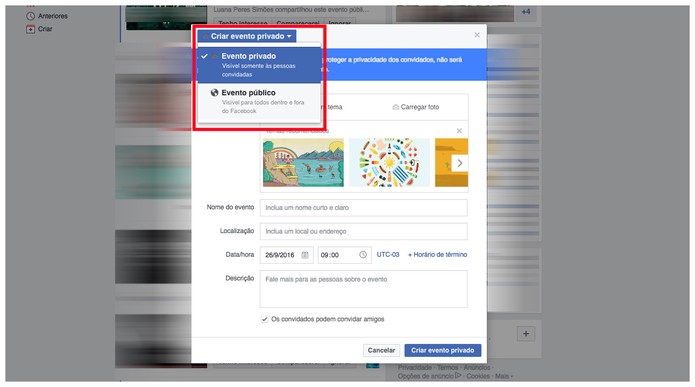695x387 pixels.
Task: Close the recommended themes strip
Action: point(459,131)
